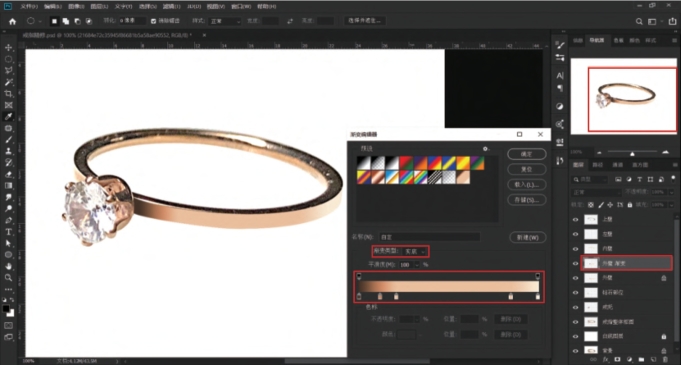Image resolution: width=681 pixels, height=365 pixels.
Task: Open the smoothness 100 percent dropdown arrow
Action: tap(417, 265)
